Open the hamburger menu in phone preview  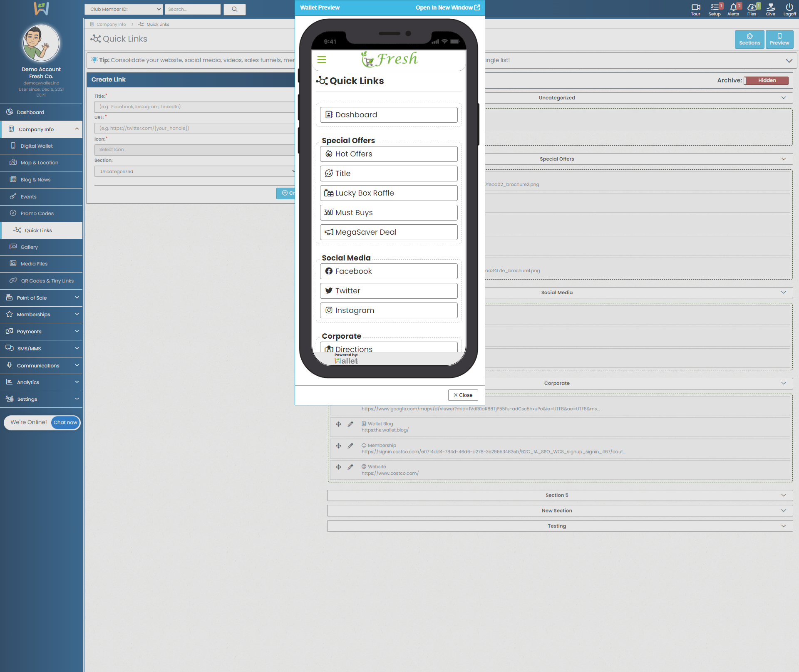coord(321,60)
